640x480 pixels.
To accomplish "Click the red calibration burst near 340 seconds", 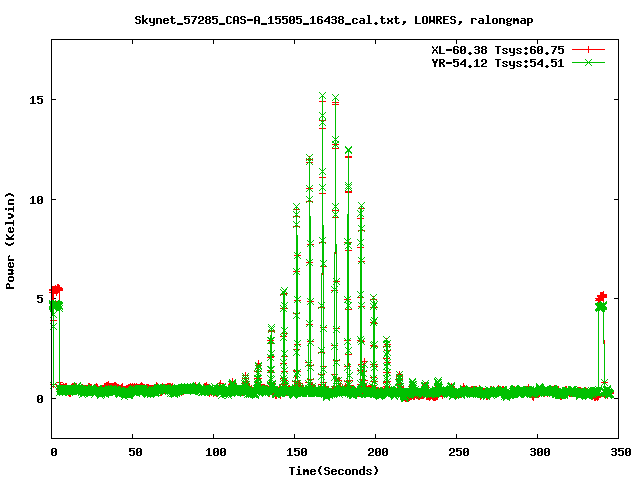I will coord(601,297).
